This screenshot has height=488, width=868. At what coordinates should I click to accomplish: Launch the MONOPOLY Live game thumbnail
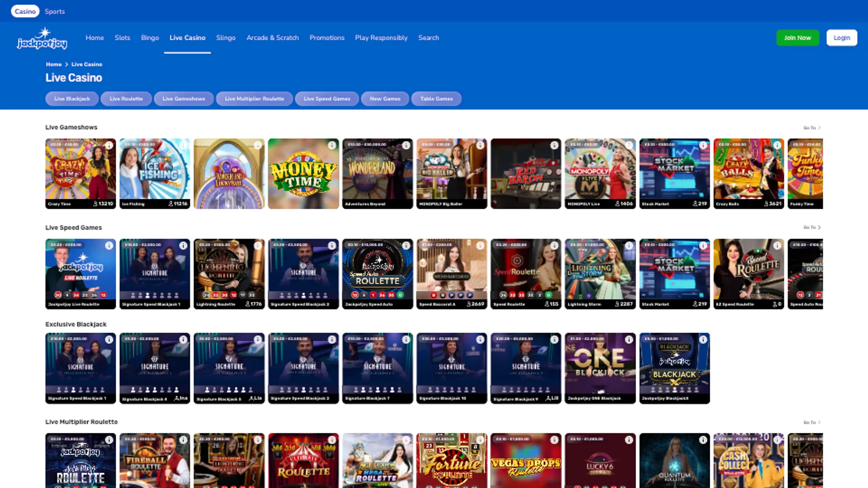(x=600, y=174)
